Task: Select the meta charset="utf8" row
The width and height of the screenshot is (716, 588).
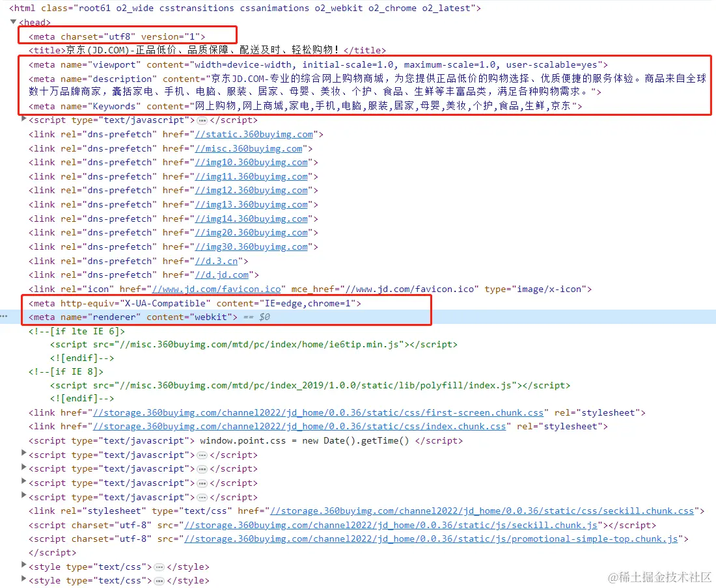Action: (x=117, y=36)
